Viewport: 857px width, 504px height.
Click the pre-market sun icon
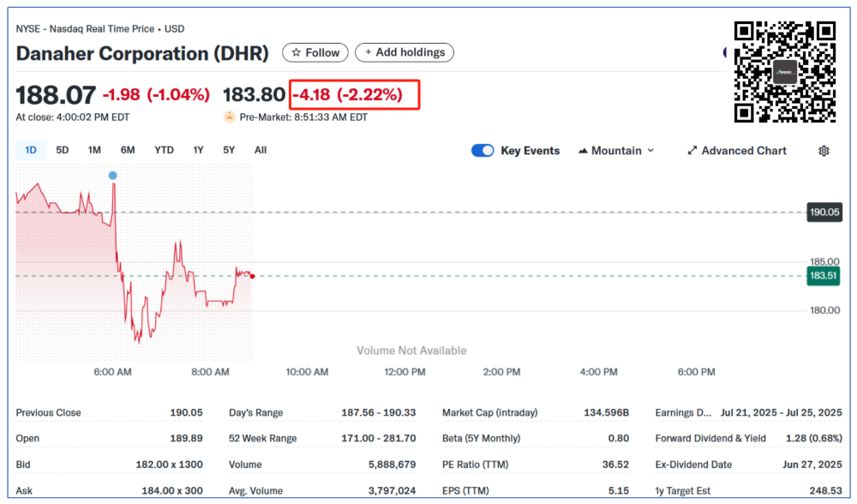pos(230,117)
